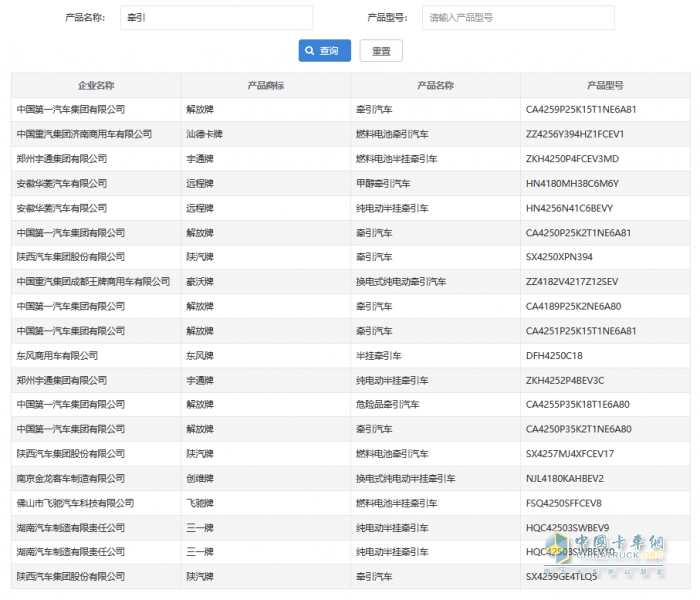
Task: Select the 甲醇牵引汽车 product cell
Action: pyautogui.click(x=383, y=183)
